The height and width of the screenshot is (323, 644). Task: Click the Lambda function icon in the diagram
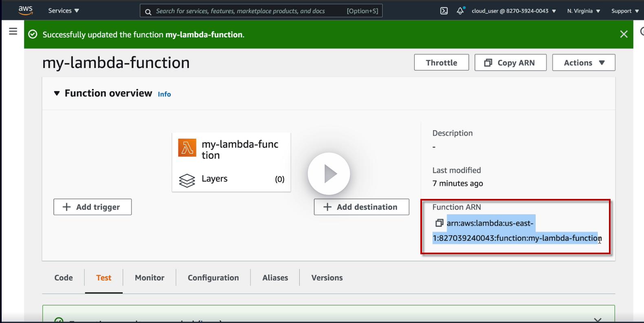pos(187,148)
